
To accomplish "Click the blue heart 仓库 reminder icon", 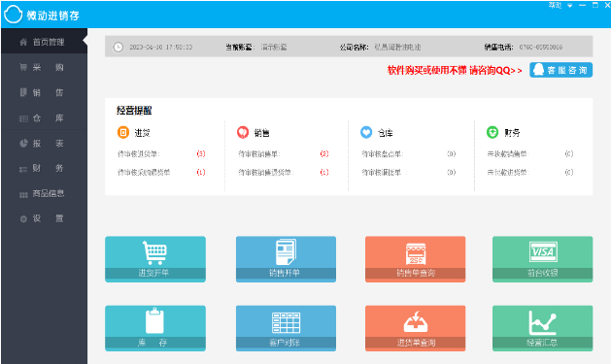I will pyautogui.click(x=366, y=132).
